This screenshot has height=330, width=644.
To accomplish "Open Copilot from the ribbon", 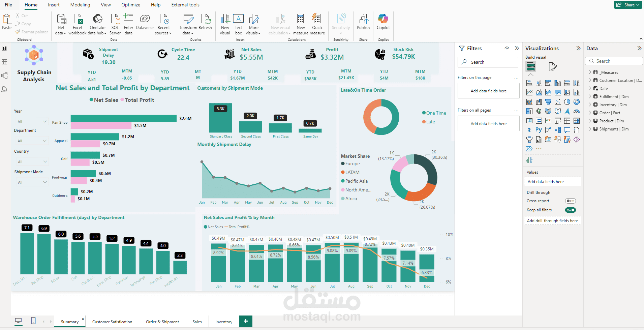I will click(383, 22).
